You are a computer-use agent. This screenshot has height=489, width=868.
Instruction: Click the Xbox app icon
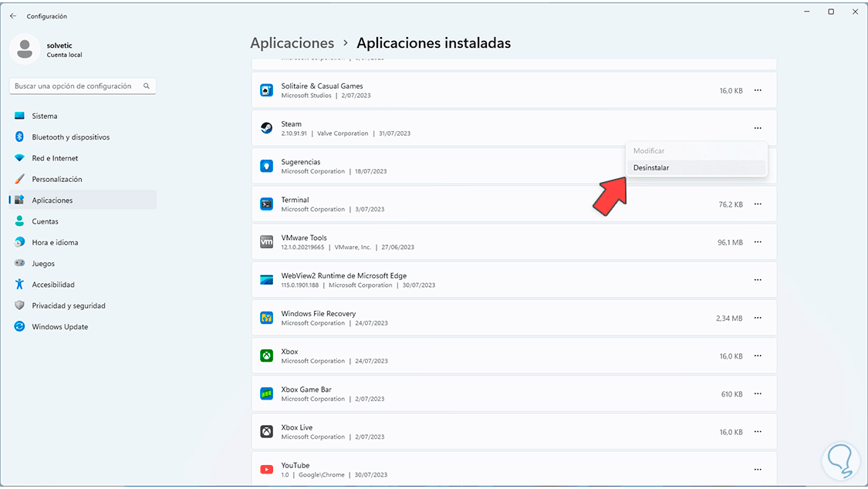click(267, 356)
